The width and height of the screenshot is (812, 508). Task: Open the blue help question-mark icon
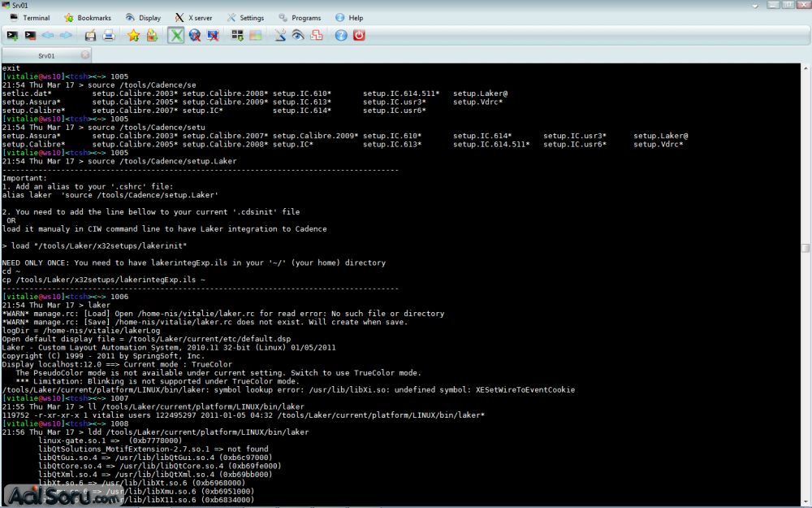pyautogui.click(x=341, y=35)
